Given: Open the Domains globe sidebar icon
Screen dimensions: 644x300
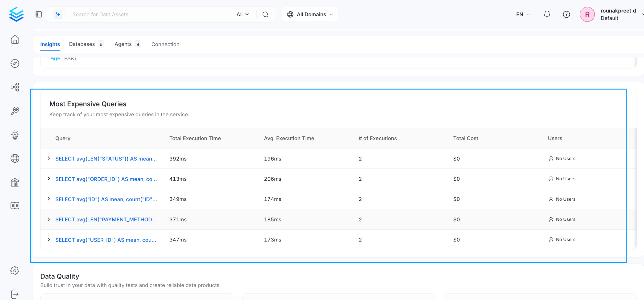Looking at the screenshot, I should point(15,158).
